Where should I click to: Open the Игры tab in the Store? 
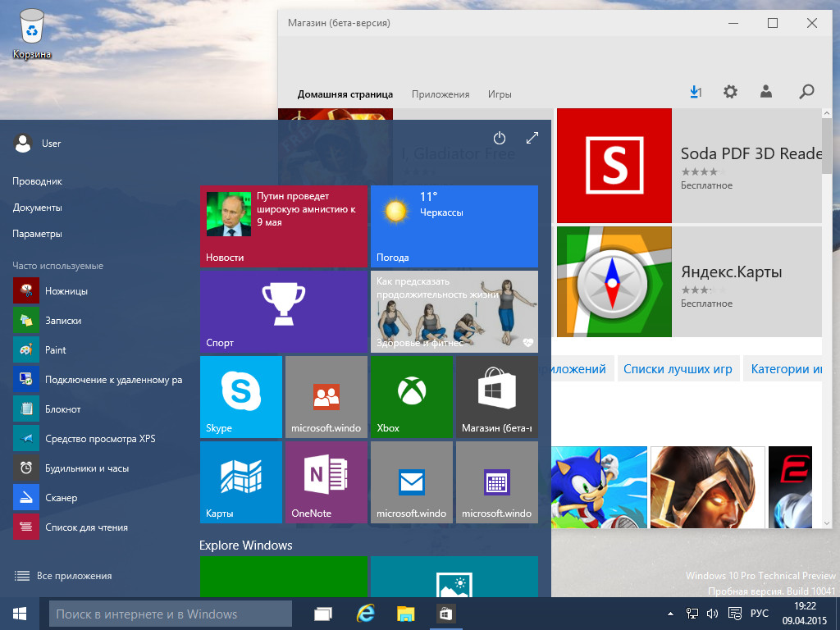coord(500,94)
